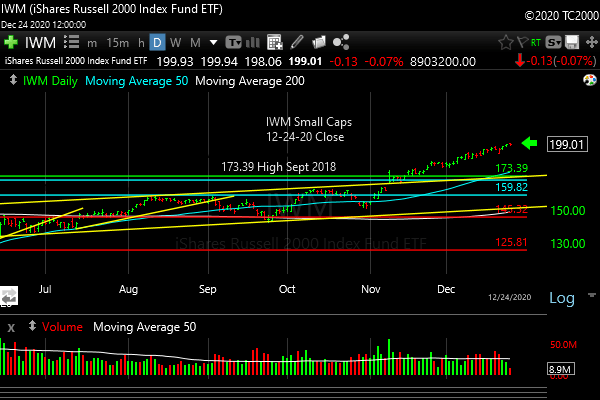The image size is (600, 400).
Task: Click the '173.39 High Sept 2018' annotation
Action: 279,167
